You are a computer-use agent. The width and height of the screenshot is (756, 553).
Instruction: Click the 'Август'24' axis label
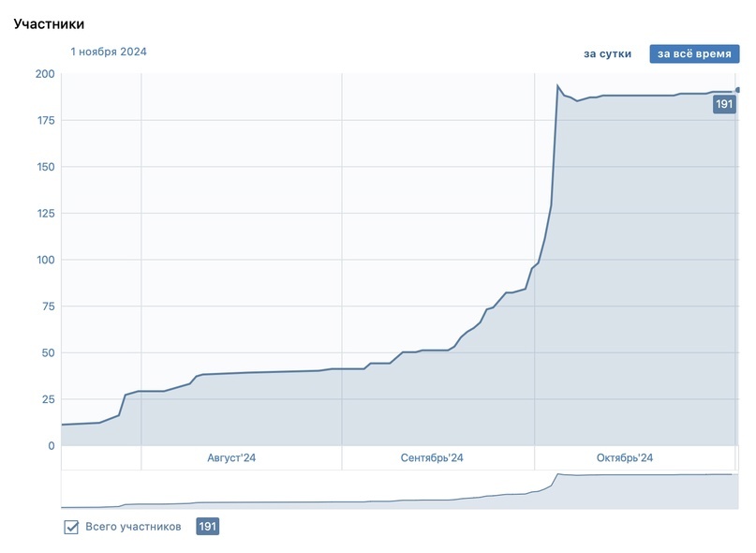click(x=231, y=458)
